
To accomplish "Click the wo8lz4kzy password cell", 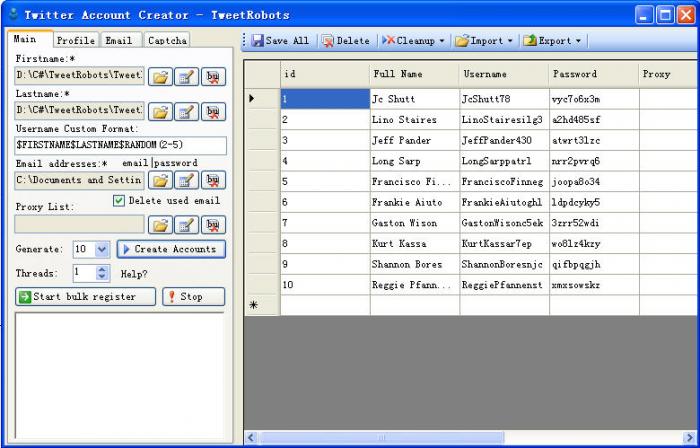I will click(594, 244).
